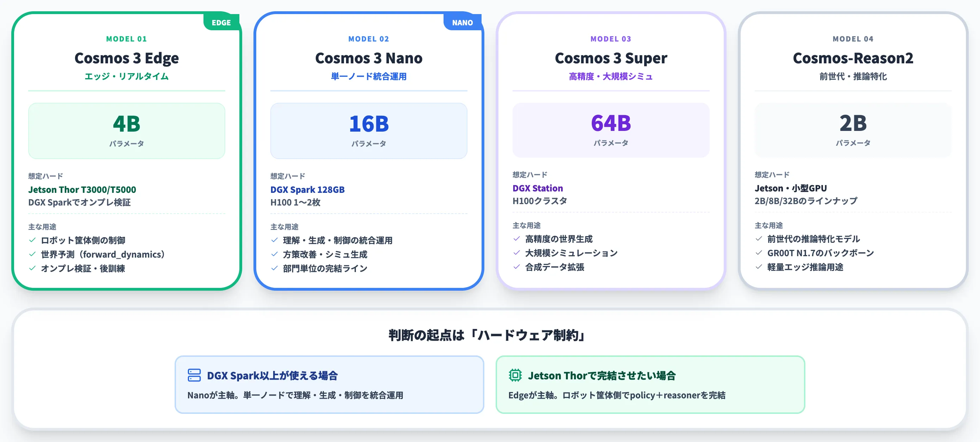Click the heading DGX Spark以上が使える場合
This screenshot has width=980, height=442.
272,375
